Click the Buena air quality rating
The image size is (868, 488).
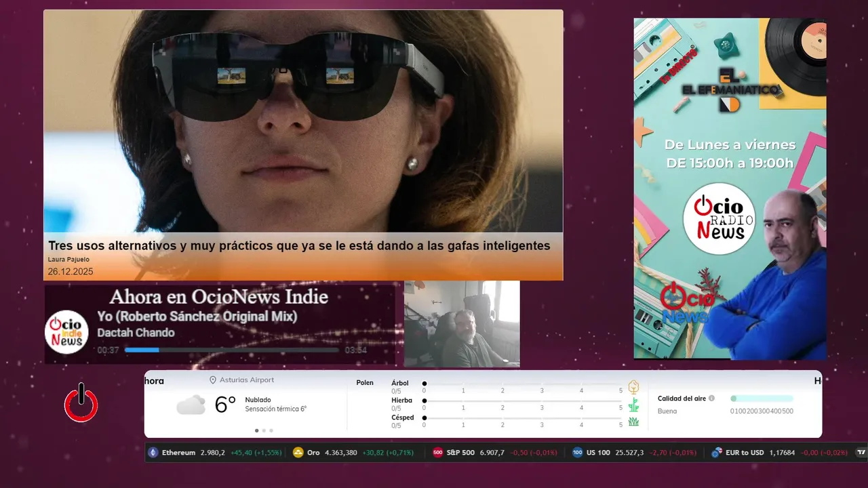point(667,411)
